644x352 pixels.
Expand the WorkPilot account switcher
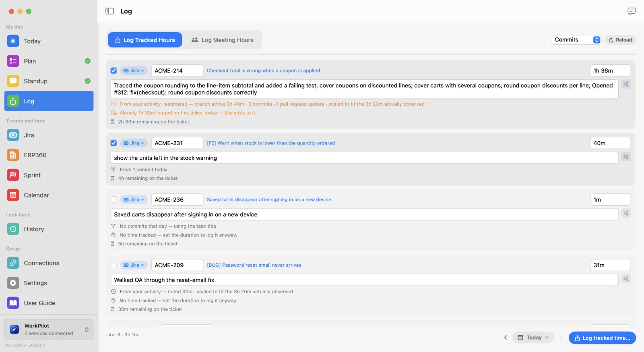(49, 329)
